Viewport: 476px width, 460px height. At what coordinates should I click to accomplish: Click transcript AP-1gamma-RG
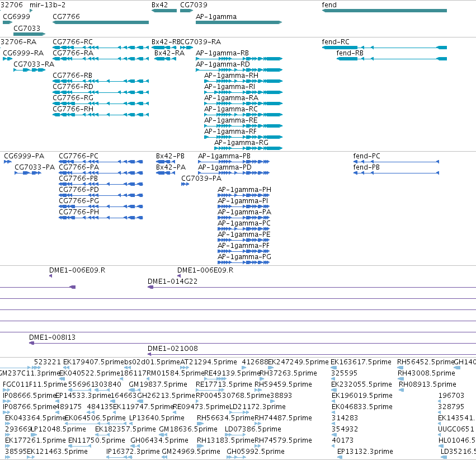tap(241, 143)
